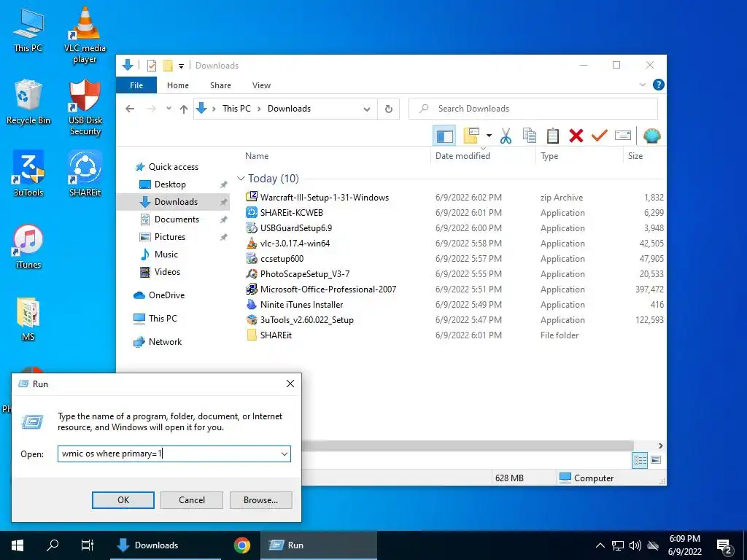The image size is (747, 560).
Task: Click OK in the Run dialog
Action: click(x=123, y=500)
